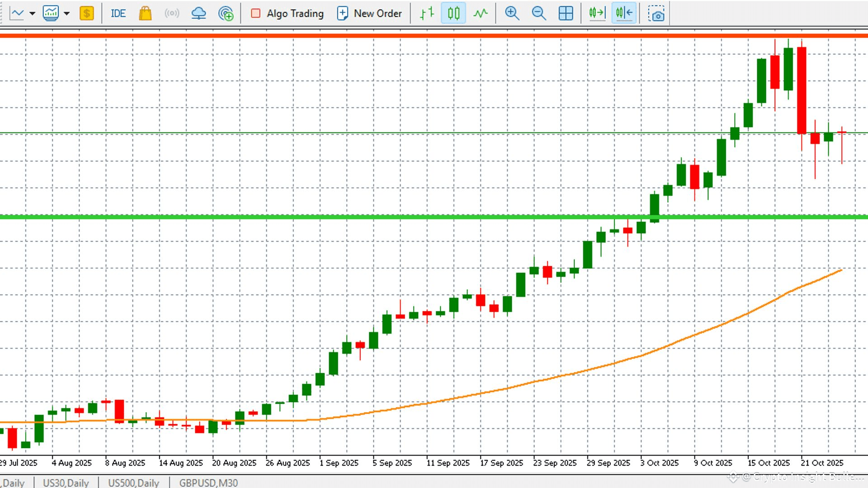
Task: Click the New Order button
Action: pyautogui.click(x=369, y=14)
